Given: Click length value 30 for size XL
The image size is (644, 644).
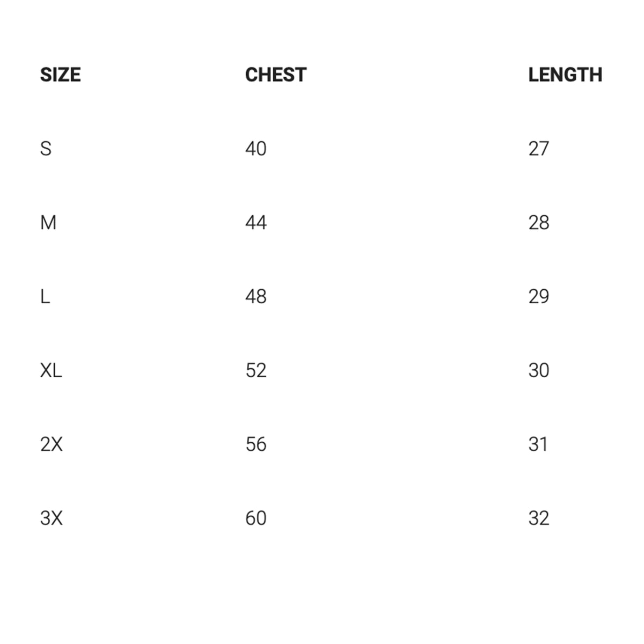Looking at the screenshot, I should click(538, 370).
